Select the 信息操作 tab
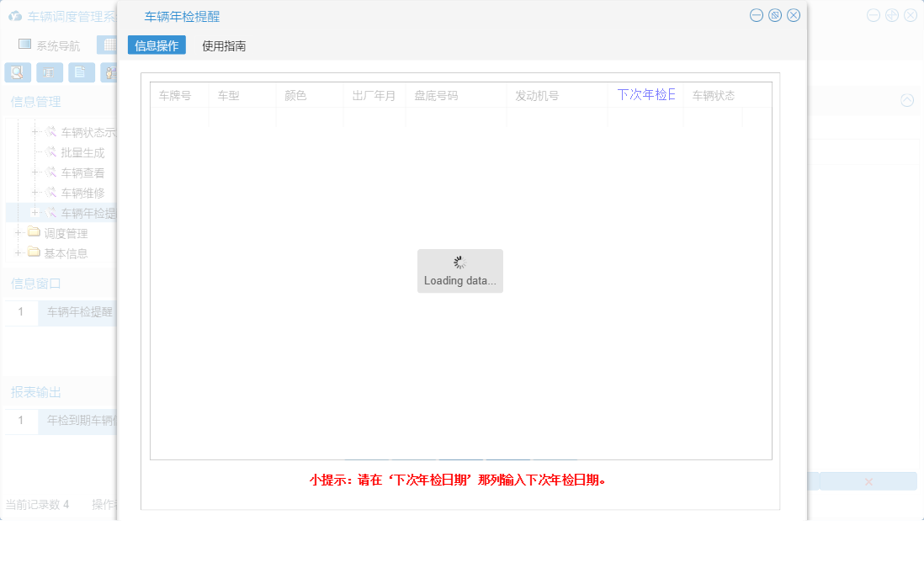Viewport: 924px width, 568px height. pyautogui.click(x=157, y=46)
